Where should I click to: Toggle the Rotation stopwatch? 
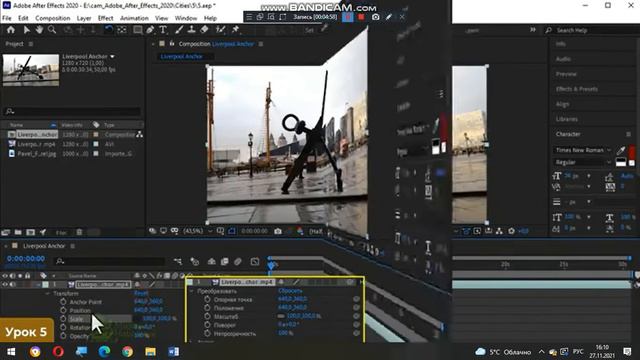[63, 327]
